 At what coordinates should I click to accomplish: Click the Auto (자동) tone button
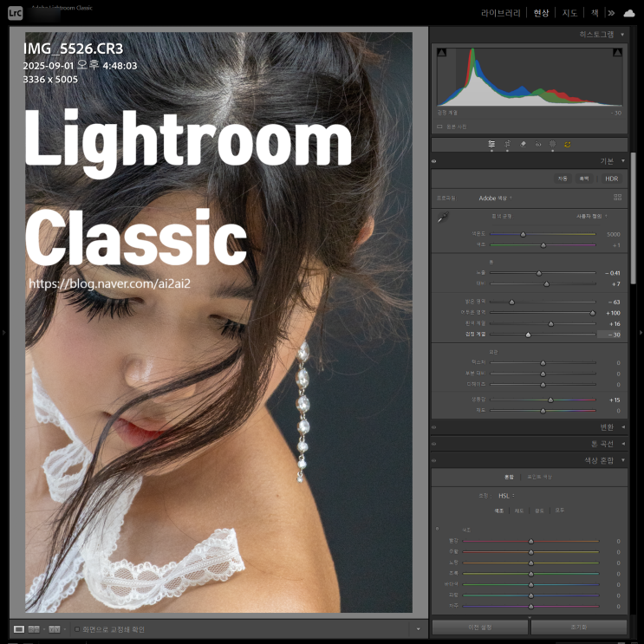pyautogui.click(x=563, y=179)
